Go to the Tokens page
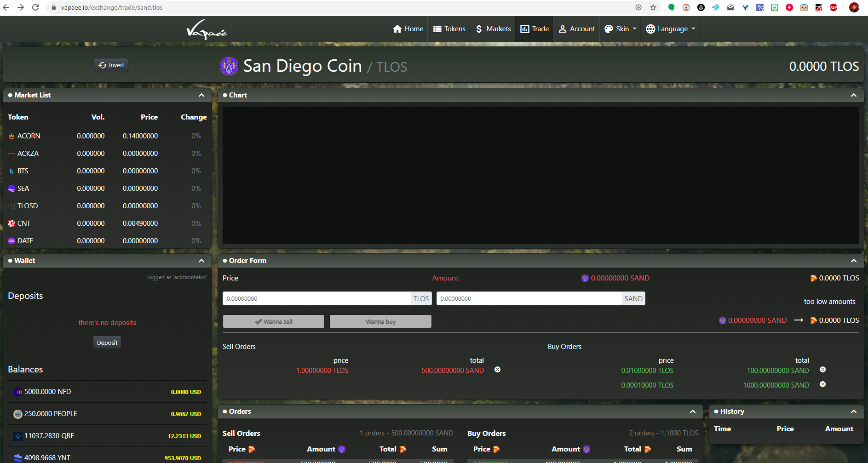Screen dimensions: 868x463 tap(449, 29)
